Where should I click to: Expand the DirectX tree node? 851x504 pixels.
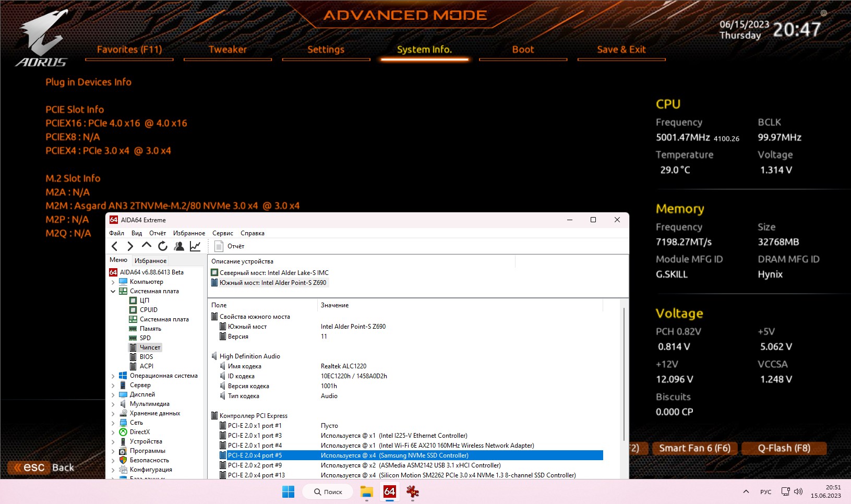pos(113,432)
